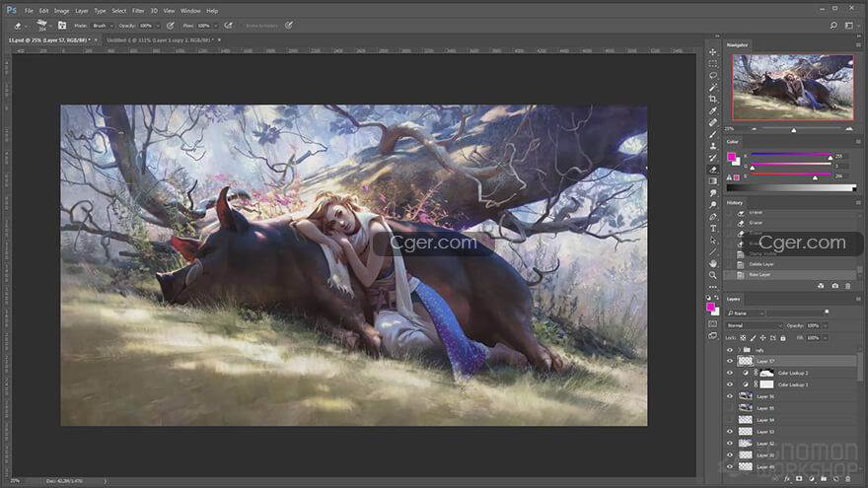Click the foreground magenta color swatch
The height and width of the screenshot is (488, 868).
point(731,157)
